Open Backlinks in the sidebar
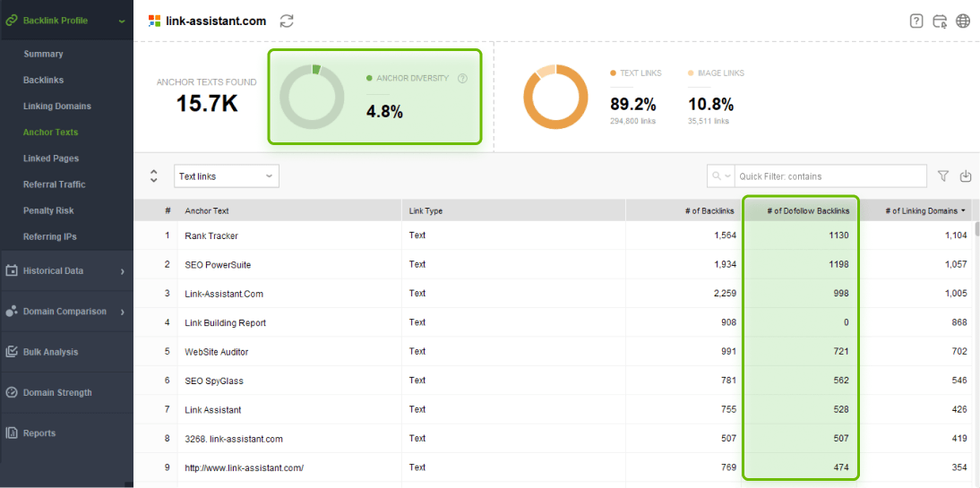The image size is (980, 488). tap(43, 80)
